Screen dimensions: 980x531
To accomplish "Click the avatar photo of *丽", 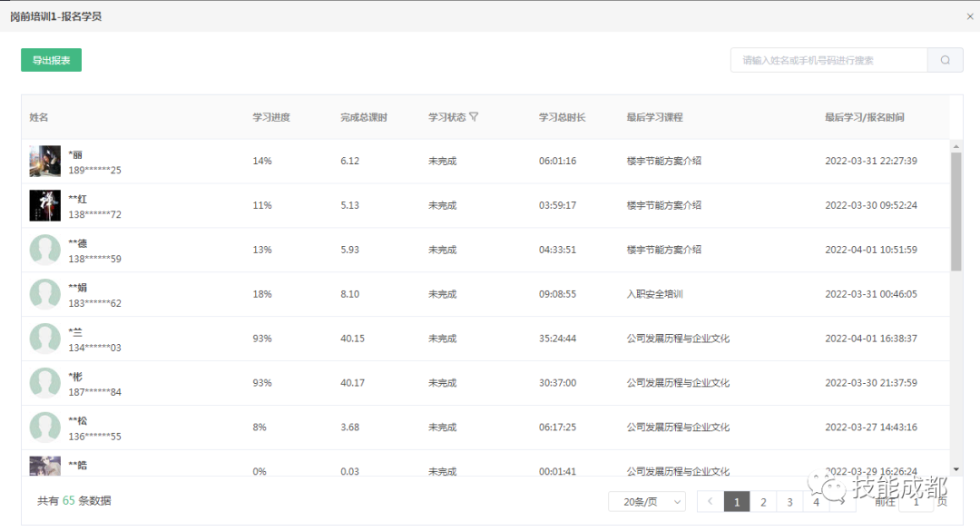I will [44, 162].
